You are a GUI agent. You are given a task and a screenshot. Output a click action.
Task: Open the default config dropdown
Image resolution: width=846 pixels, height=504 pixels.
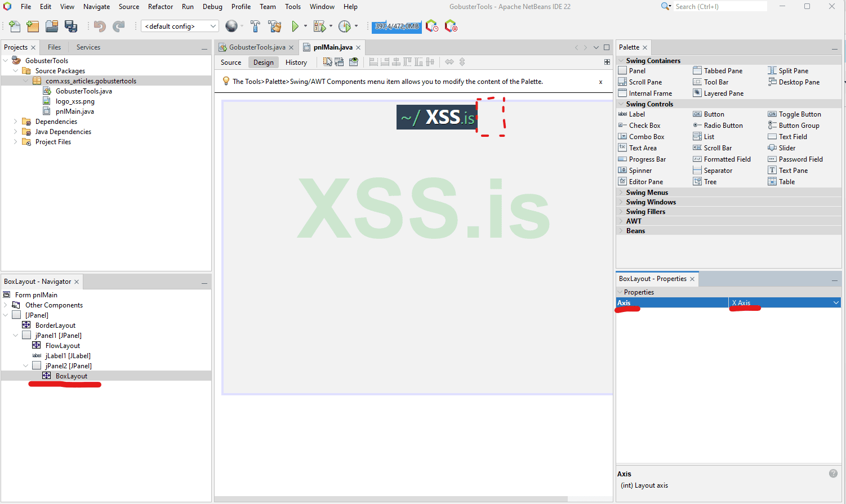[180, 26]
